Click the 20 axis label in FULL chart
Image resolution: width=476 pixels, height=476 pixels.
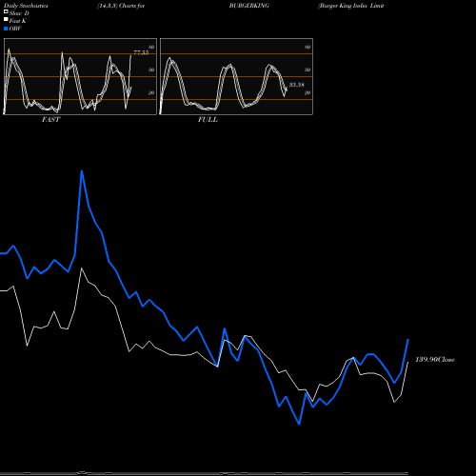(307, 92)
